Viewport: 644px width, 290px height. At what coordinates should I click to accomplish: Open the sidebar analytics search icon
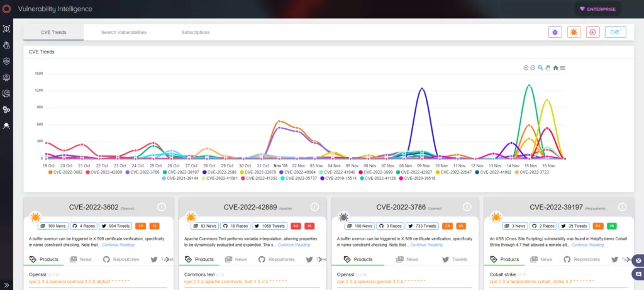coord(6,94)
